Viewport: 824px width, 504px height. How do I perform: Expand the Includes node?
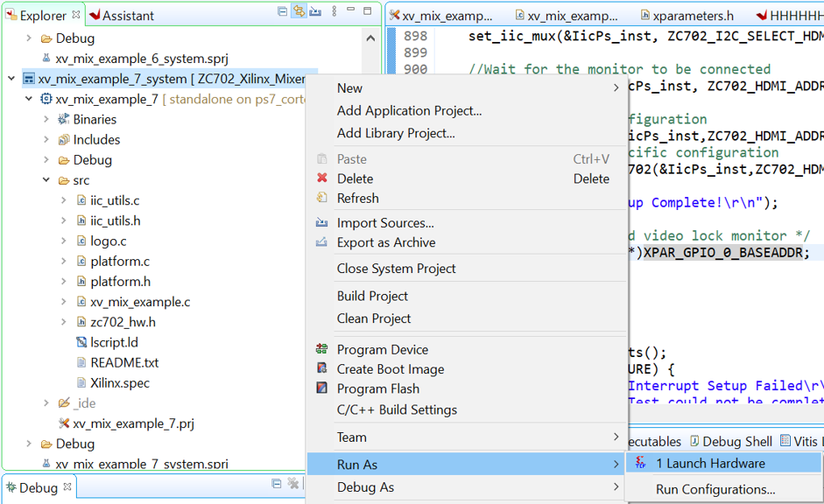46,140
